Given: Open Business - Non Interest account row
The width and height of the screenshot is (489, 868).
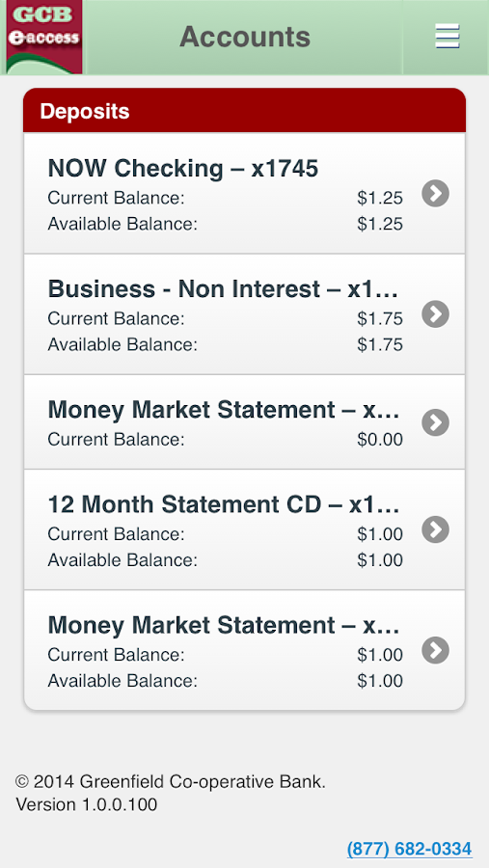Looking at the screenshot, I should 244,314.
